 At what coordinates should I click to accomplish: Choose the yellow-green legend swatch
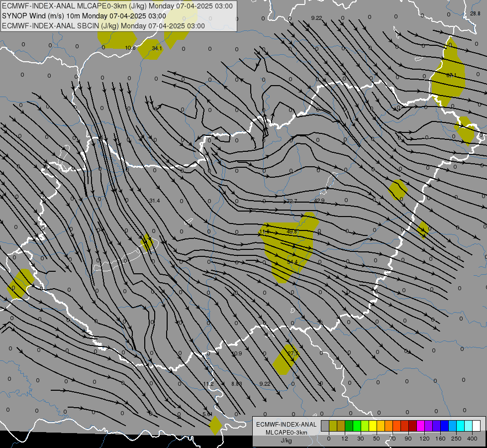tap(365, 426)
